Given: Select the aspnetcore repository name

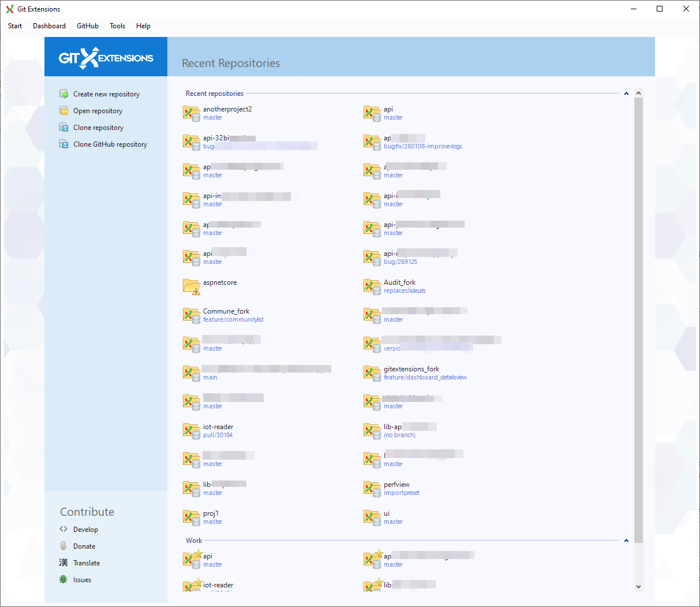Looking at the screenshot, I should (220, 282).
